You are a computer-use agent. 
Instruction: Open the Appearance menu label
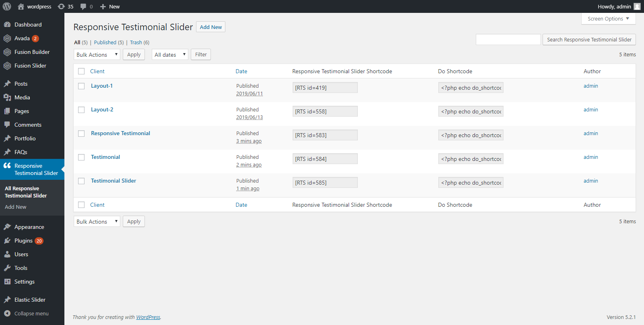(x=29, y=227)
